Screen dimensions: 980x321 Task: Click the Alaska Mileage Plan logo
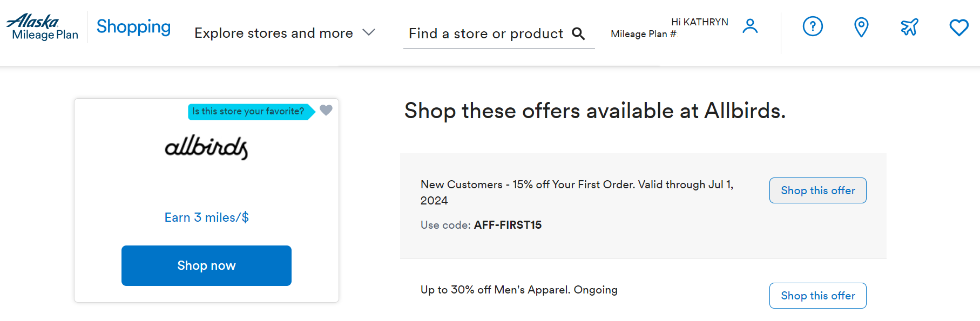click(42, 26)
